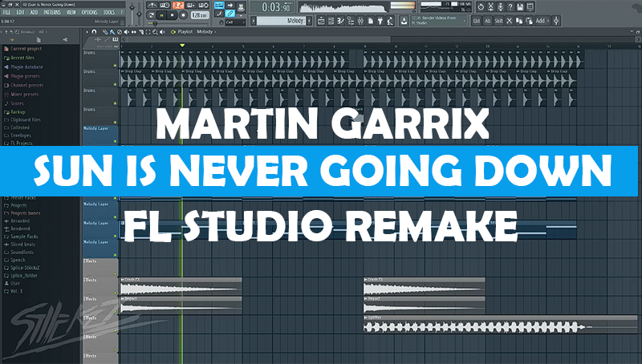The image size is (642, 364).
Task: Open the Add dropdown button
Action: 542,21
